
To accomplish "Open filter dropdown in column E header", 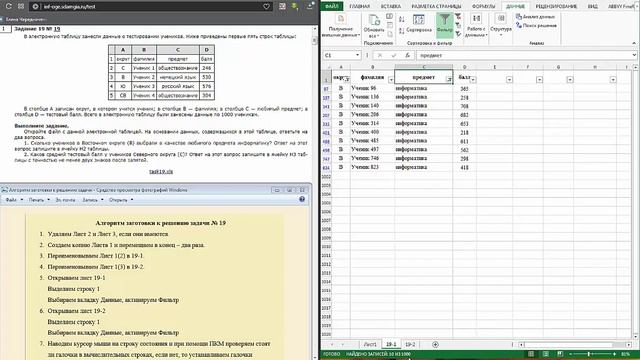I will click(x=509, y=80).
